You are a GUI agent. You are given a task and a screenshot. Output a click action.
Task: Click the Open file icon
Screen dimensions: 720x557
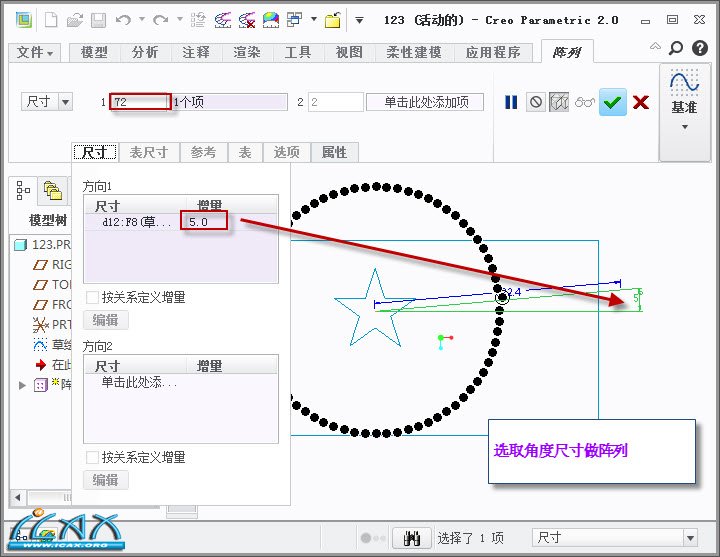click(x=74, y=20)
